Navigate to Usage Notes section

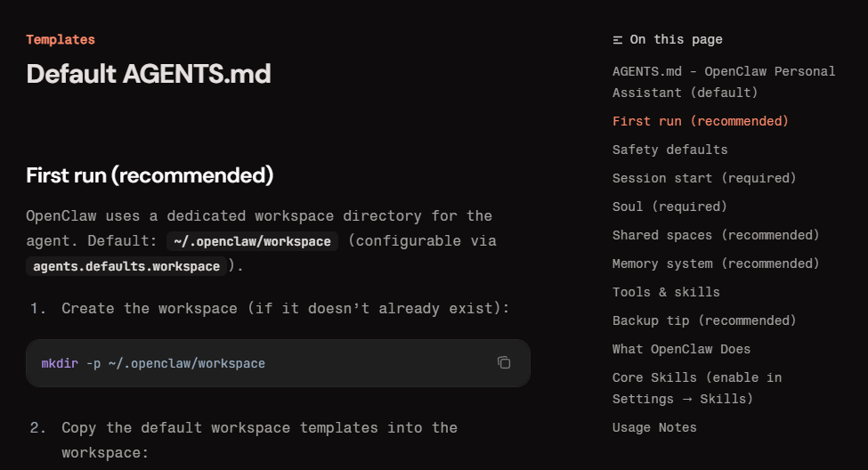coord(654,427)
